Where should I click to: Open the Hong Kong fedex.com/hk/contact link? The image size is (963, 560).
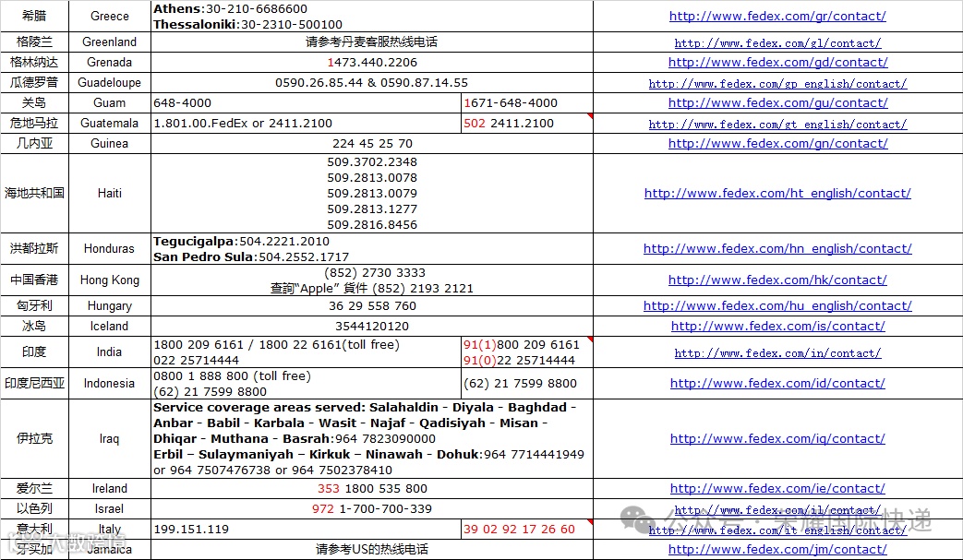[777, 280]
